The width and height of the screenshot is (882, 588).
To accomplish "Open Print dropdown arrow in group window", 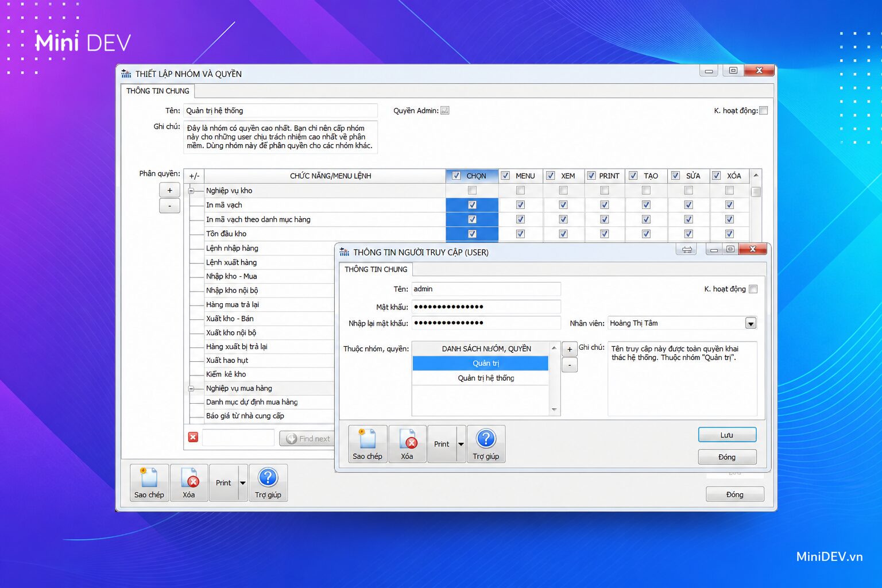I will click(242, 483).
